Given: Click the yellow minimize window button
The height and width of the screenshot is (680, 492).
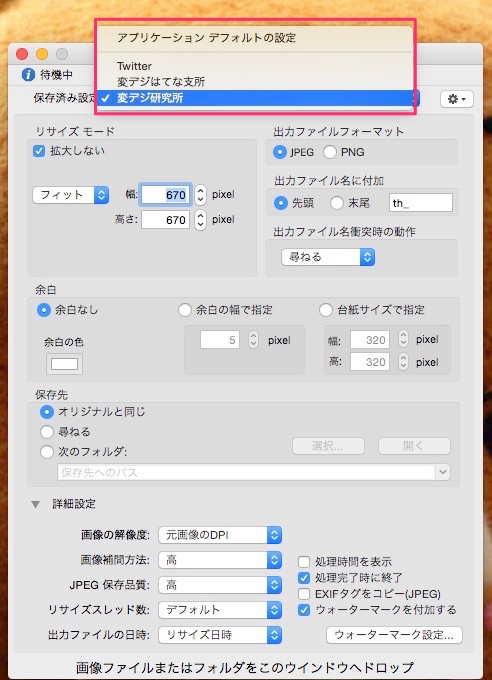Looking at the screenshot, I should point(42,54).
